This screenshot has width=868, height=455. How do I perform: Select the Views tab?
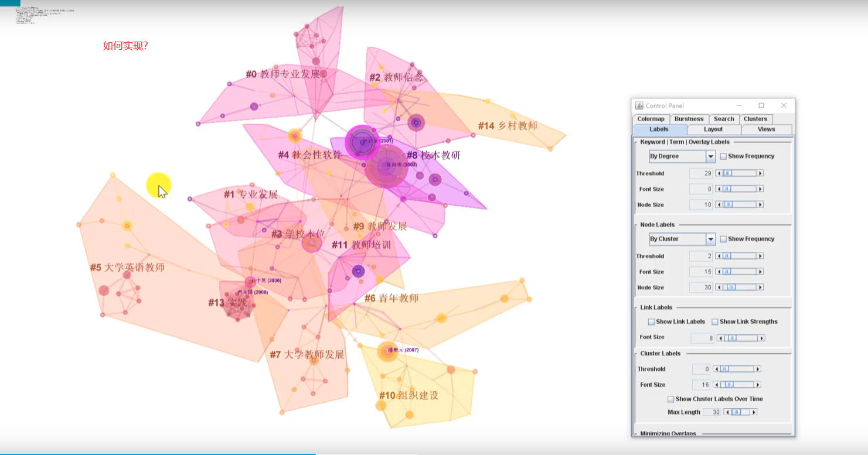766,129
